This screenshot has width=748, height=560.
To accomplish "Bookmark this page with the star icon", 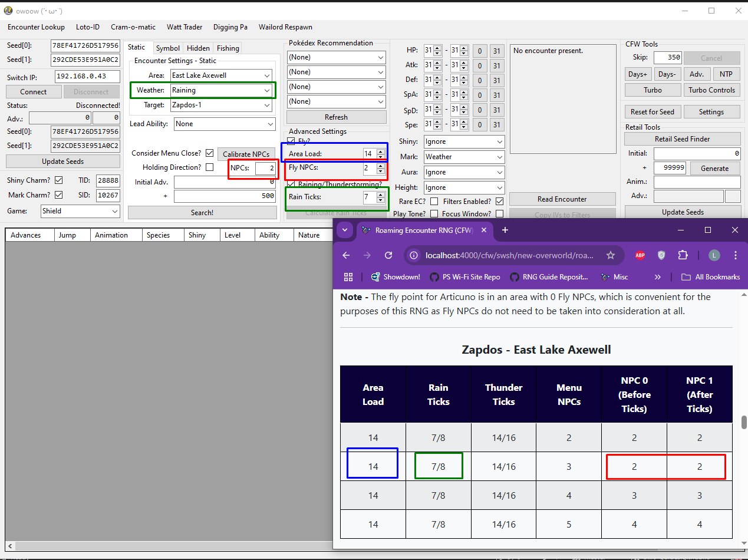I will 611,255.
